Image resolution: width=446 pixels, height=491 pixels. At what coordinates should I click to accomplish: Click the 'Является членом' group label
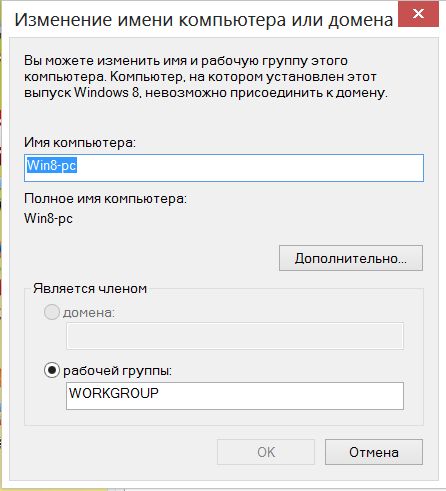point(90,288)
